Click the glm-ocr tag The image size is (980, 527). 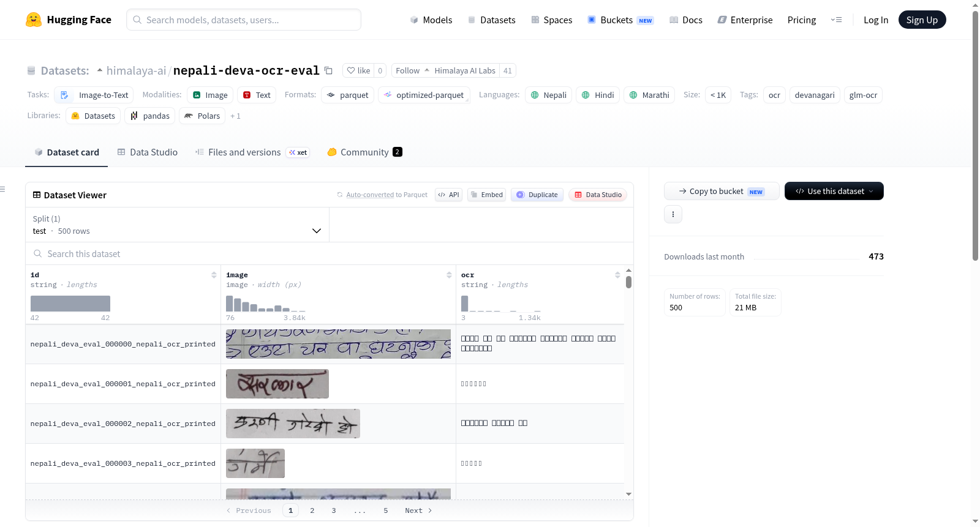click(863, 95)
